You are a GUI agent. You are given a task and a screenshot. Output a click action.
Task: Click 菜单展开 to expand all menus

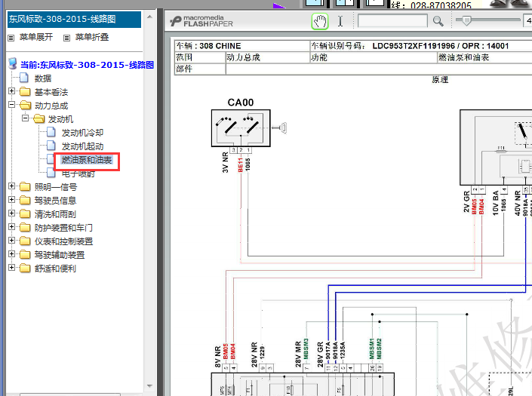[36, 37]
